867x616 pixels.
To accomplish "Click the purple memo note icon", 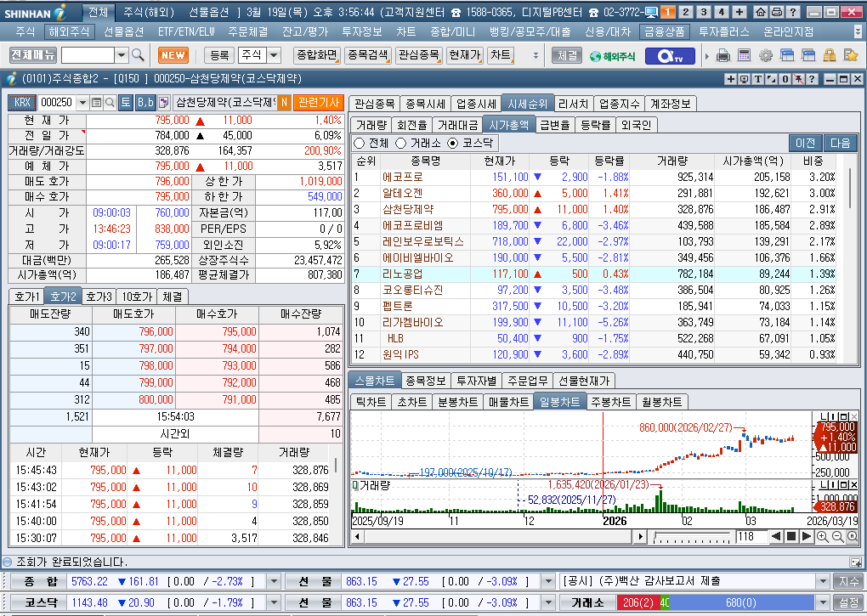I will click(x=164, y=102).
